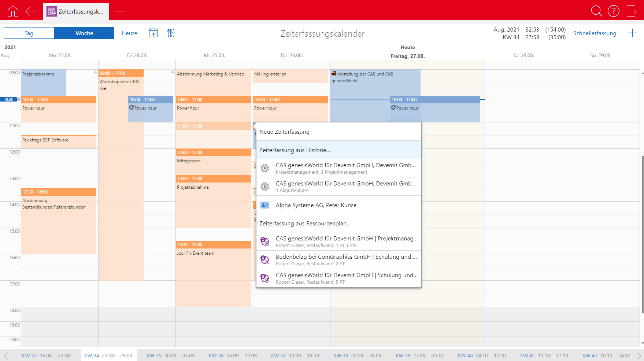The image size is (644, 361).
Task: Open week tab KW 39 27.09. - 03.10.
Action: pos(420,356)
